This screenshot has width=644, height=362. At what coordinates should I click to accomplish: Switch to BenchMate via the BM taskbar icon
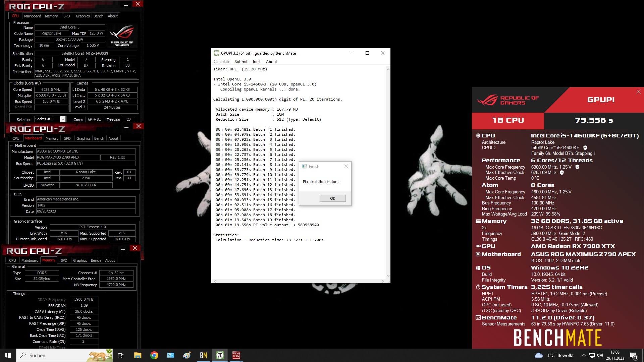(204, 355)
